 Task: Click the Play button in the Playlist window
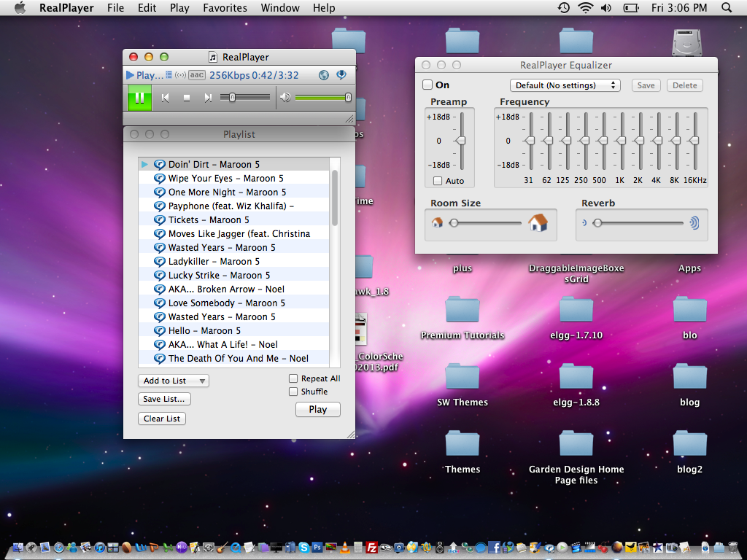pyautogui.click(x=318, y=410)
